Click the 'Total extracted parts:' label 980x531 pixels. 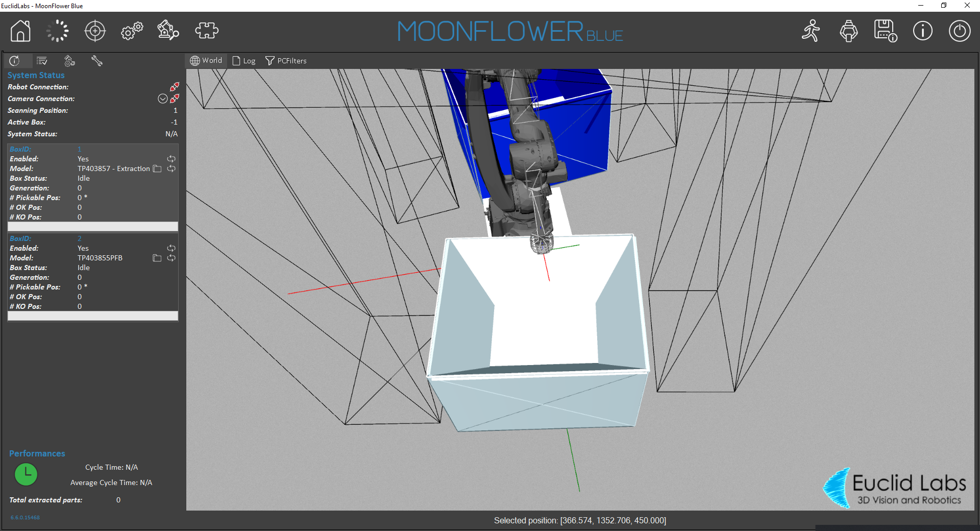[46, 500]
